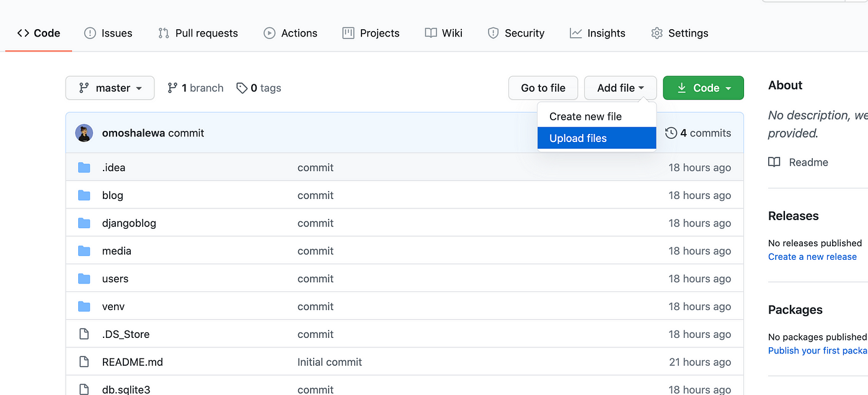Toggle the Add file dropdown
Screen dimensions: 868x395
[x=621, y=88]
